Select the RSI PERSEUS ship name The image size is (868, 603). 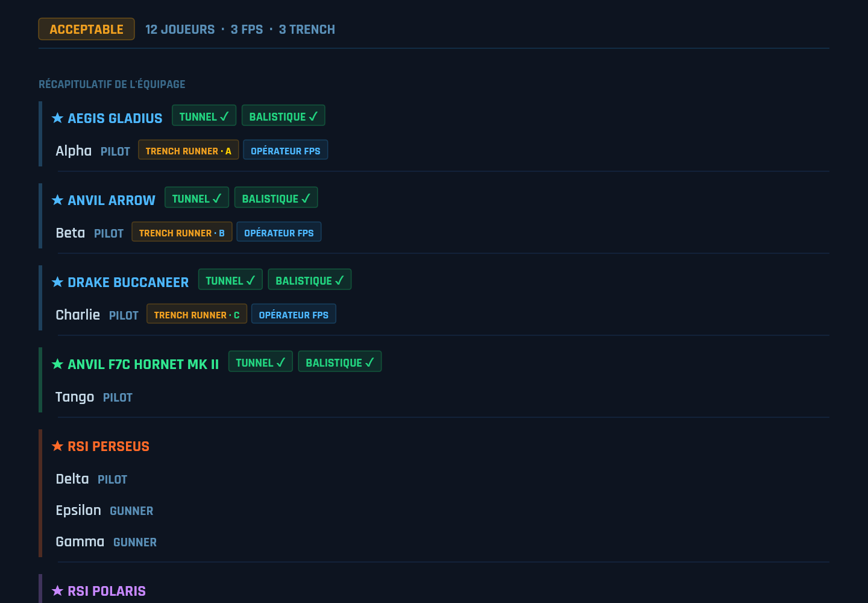pos(108,446)
